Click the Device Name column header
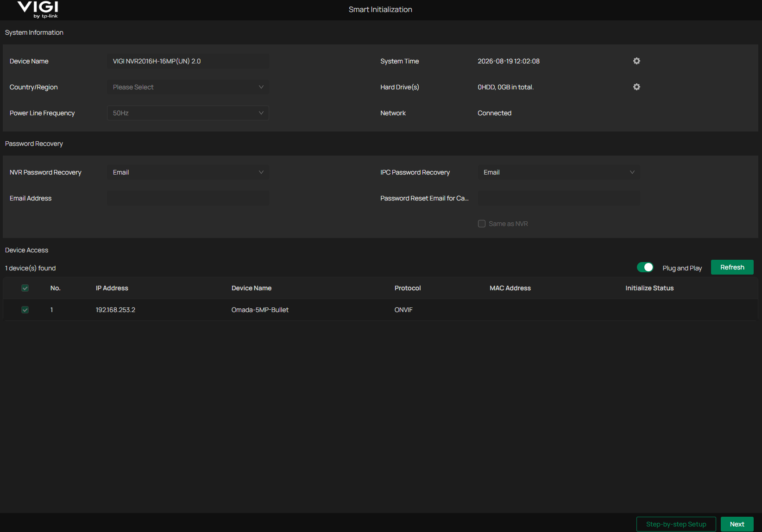The image size is (762, 532). 252,288
